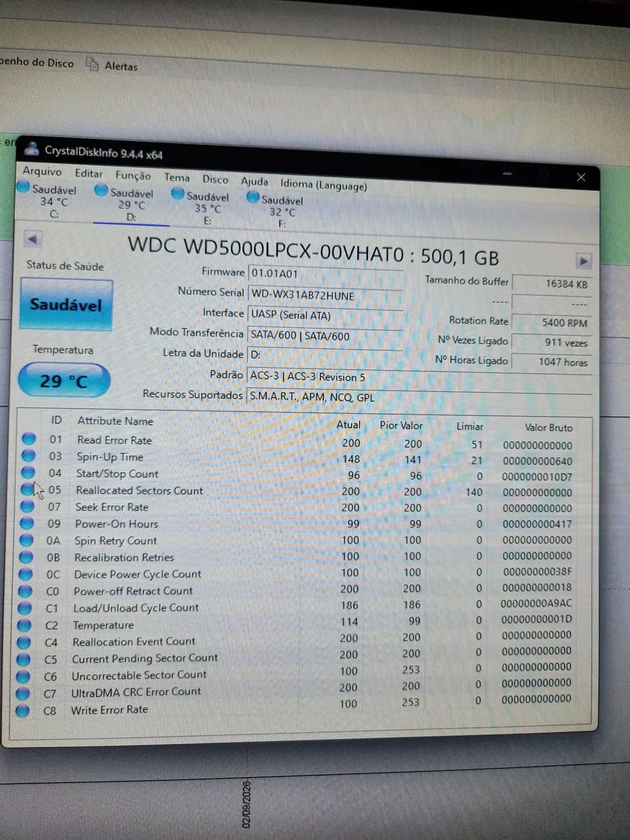Click status icon for Start/Stop Count

point(28,472)
